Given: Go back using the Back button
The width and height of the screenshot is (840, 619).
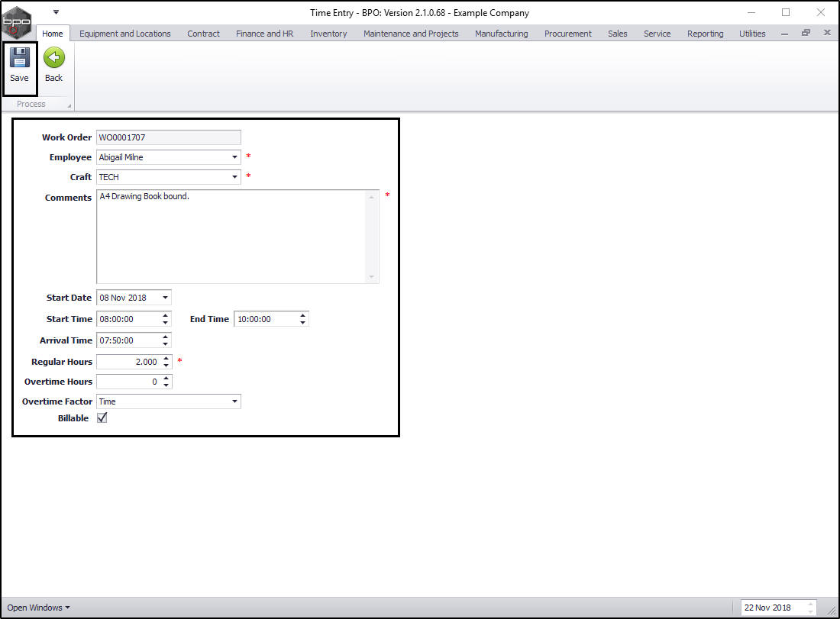Looking at the screenshot, I should [x=53, y=66].
